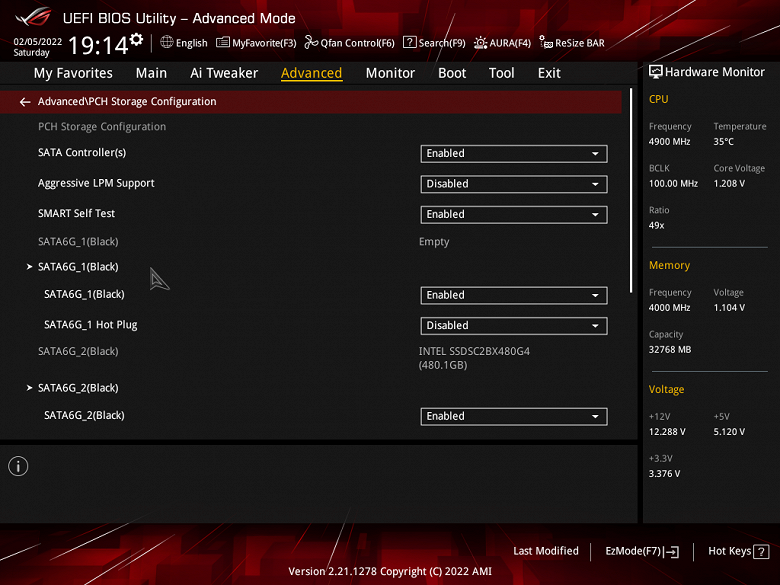Viewport: 780px width, 585px height.
Task: Click the CPU section heading
Action: coord(658,99)
